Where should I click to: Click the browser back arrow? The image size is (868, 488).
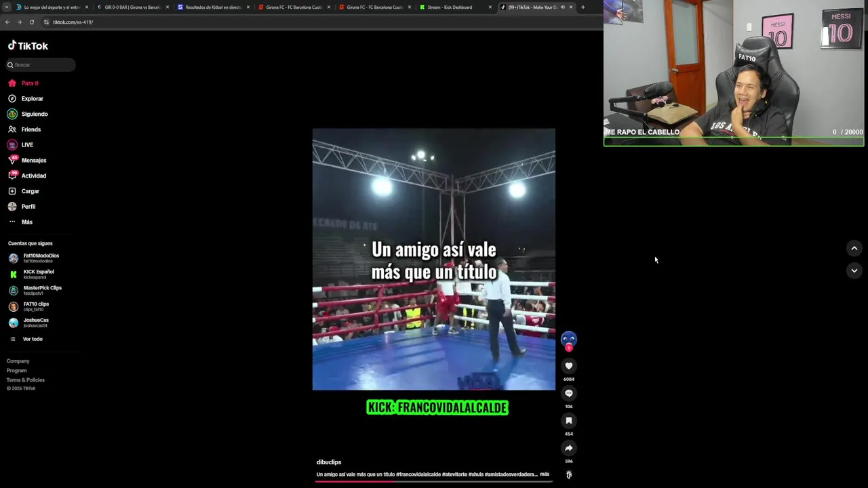coord(7,22)
